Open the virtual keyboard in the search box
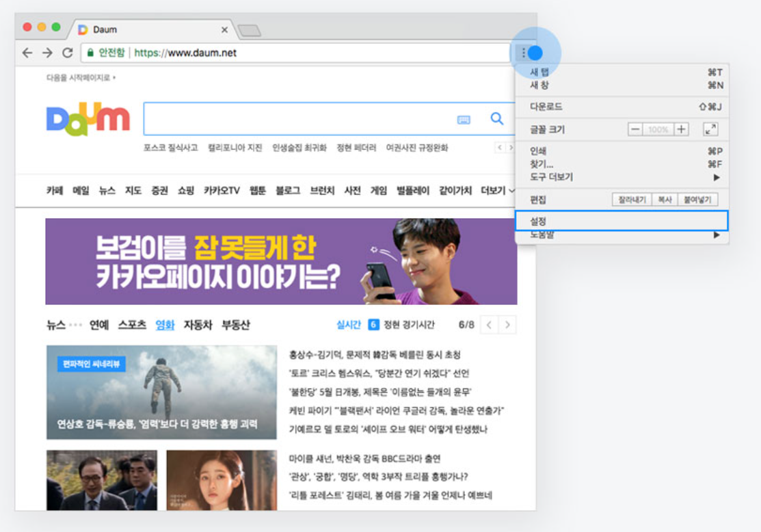 tap(464, 118)
